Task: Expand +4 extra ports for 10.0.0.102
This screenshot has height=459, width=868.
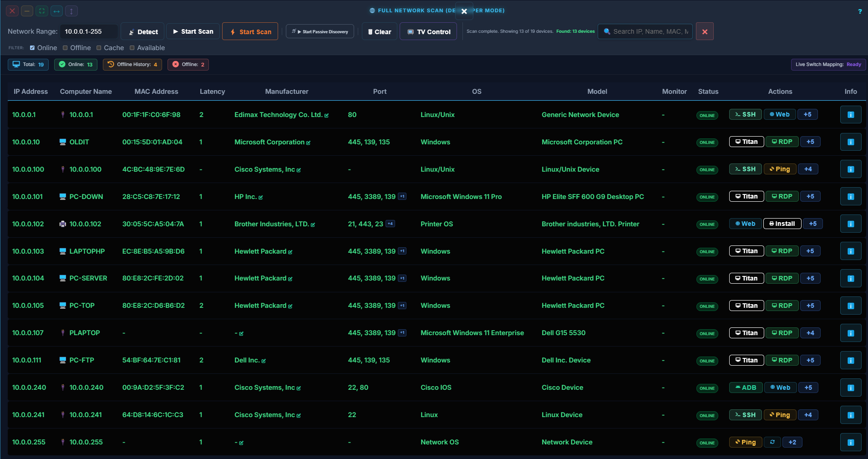Action: click(390, 224)
